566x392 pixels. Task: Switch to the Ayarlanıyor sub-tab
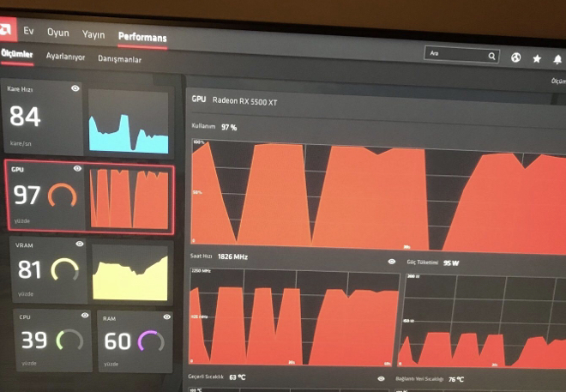pyautogui.click(x=65, y=57)
